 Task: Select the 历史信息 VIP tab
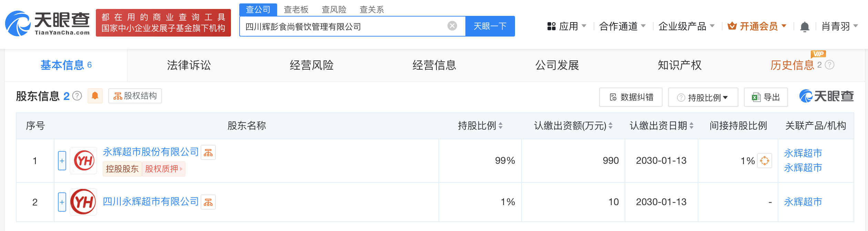point(792,65)
